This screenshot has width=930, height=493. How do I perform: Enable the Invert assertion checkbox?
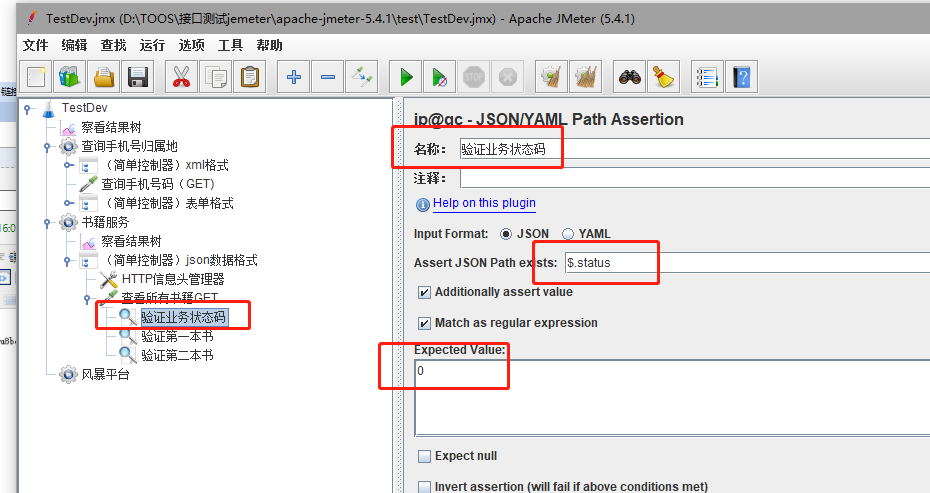[x=424, y=487]
